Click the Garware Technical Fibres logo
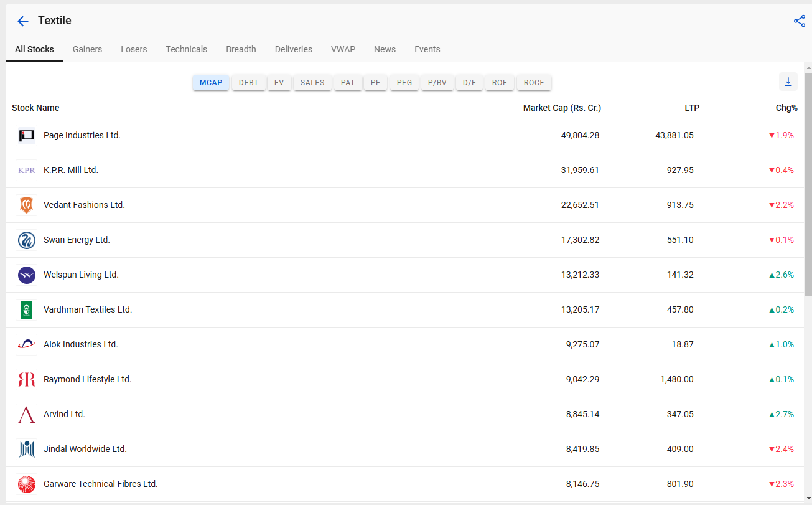Viewport: 812px width, 505px height. (26, 484)
